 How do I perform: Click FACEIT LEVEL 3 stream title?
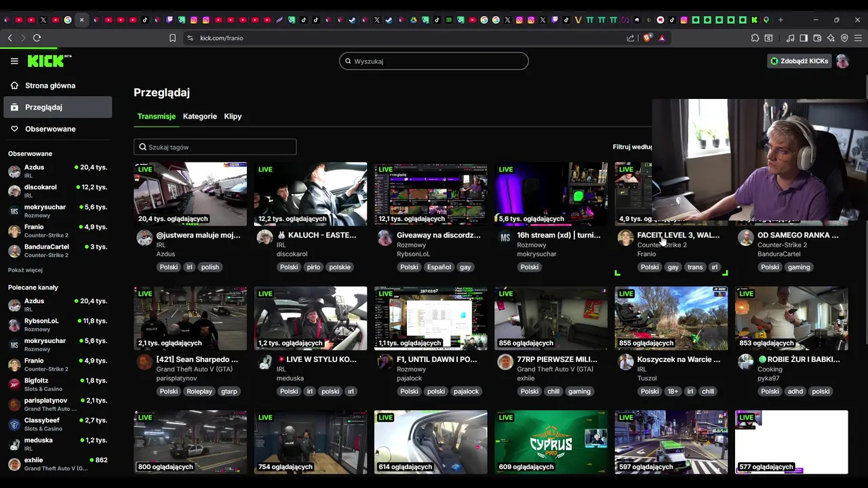[x=678, y=235]
